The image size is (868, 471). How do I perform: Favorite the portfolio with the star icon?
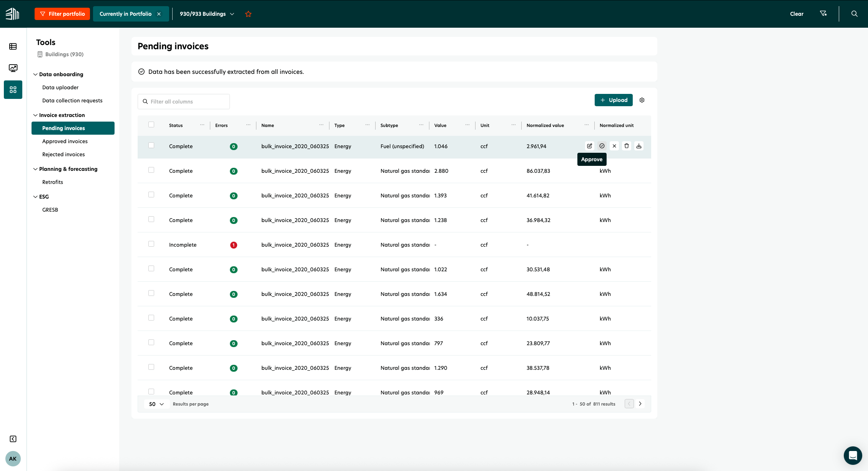[248, 14]
